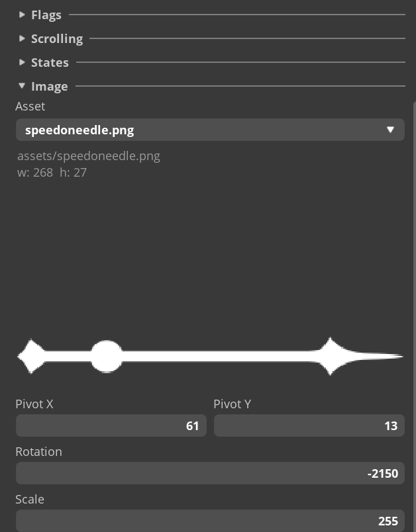416x532 pixels.
Task: Click the round hub of the needle preview
Action: point(106,357)
